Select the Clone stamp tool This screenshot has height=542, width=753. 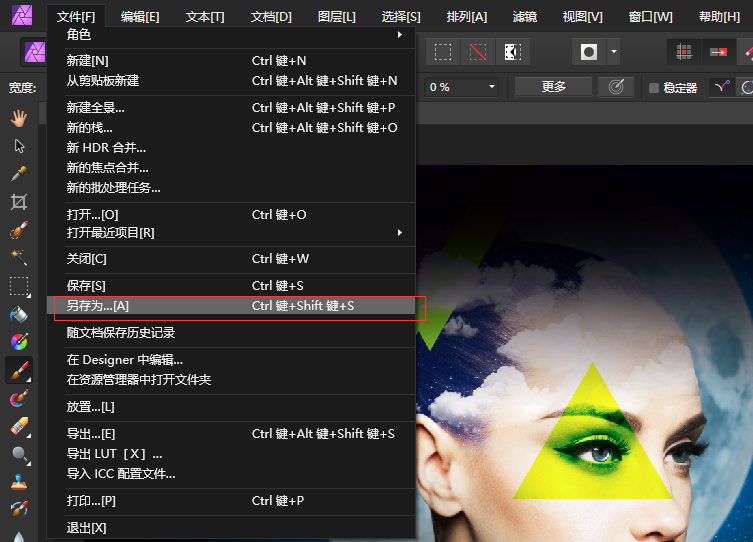pyautogui.click(x=19, y=482)
